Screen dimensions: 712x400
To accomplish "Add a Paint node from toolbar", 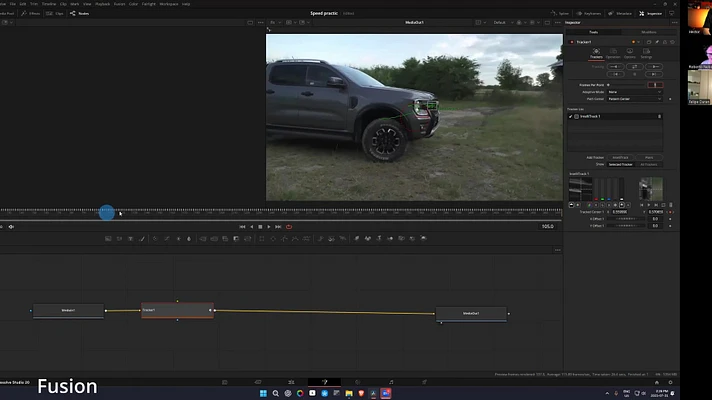I will click(142, 238).
